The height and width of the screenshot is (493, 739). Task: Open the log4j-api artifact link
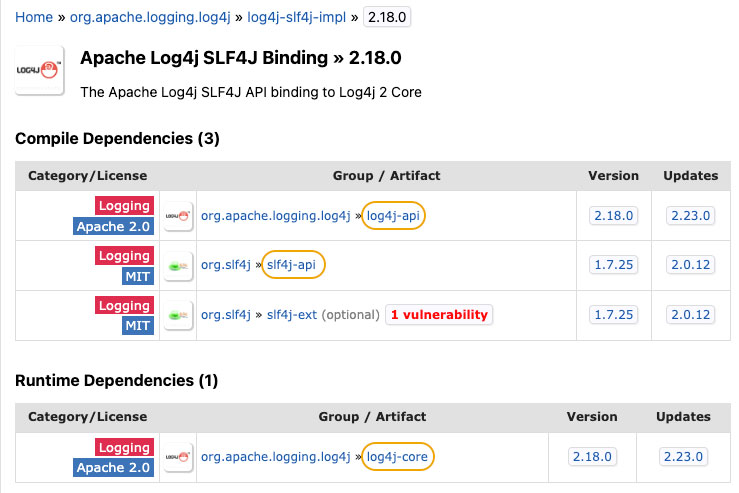tap(393, 216)
